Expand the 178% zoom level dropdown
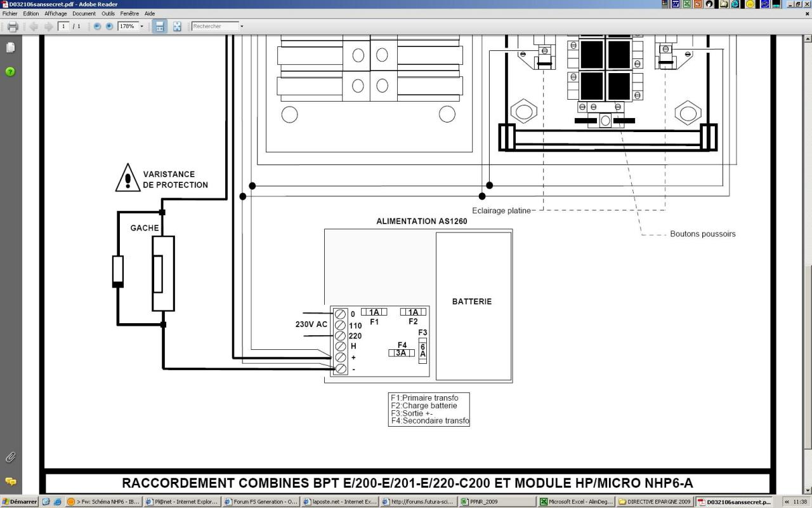812x508 pixels. point(141,27)
